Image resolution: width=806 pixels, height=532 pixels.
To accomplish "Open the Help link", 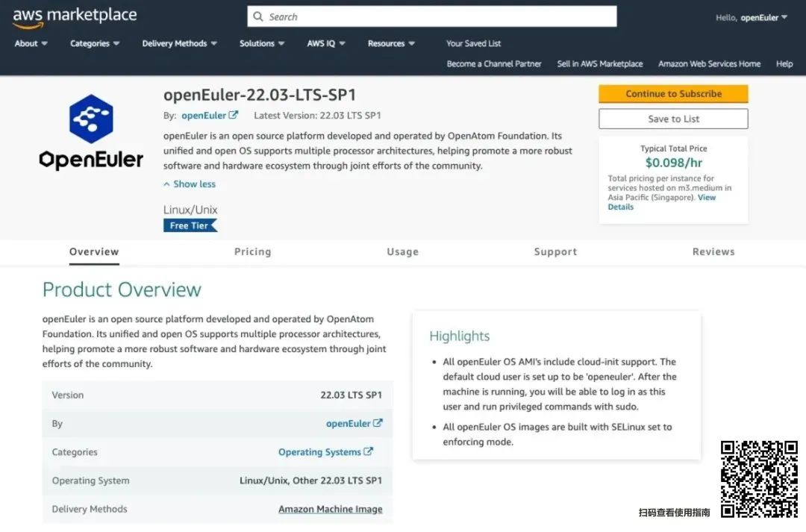I will (784, 63).
